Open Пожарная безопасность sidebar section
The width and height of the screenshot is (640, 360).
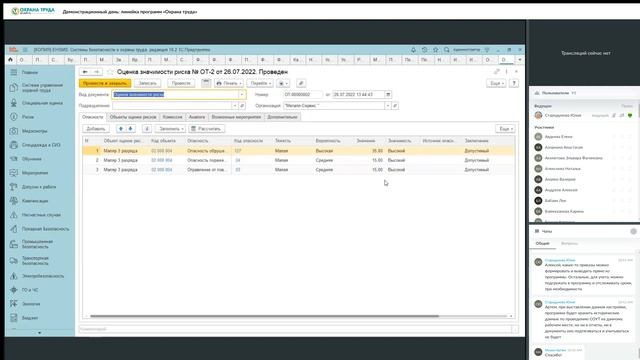pyautogui.click(x=45, y=229)
